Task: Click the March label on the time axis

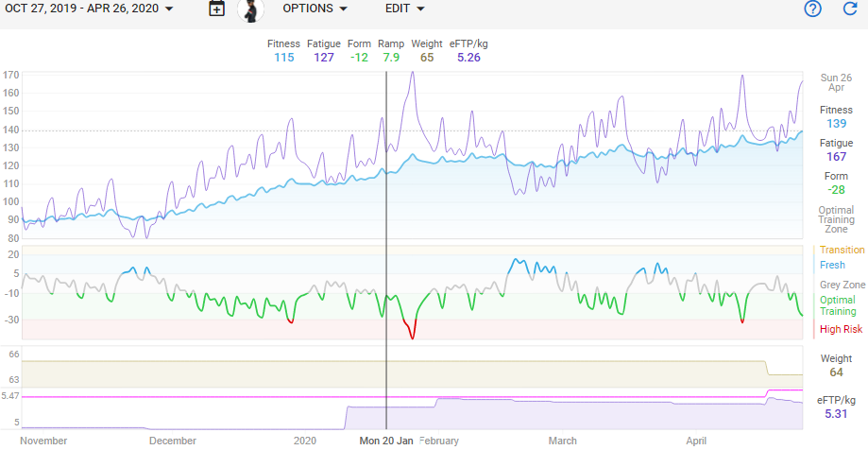Action: click(563, 441)
